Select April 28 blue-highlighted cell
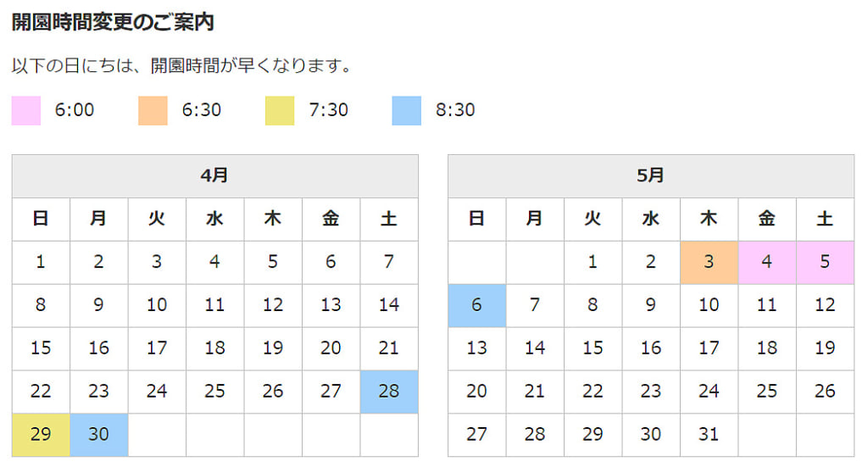Image resolution: width=868 pixels, height=467 pixels. click(x=389, y=392)
